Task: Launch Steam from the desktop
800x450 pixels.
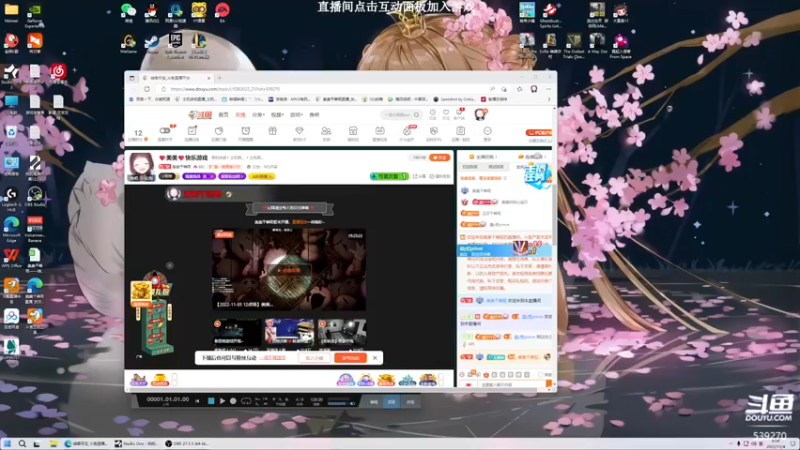Action: [152, 43]
